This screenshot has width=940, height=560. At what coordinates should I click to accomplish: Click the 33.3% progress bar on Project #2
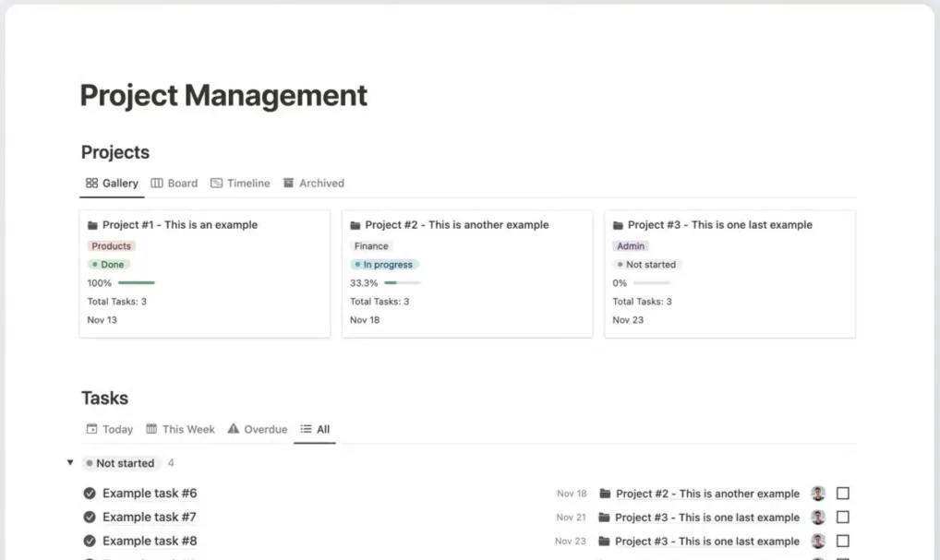click(402, 283)
